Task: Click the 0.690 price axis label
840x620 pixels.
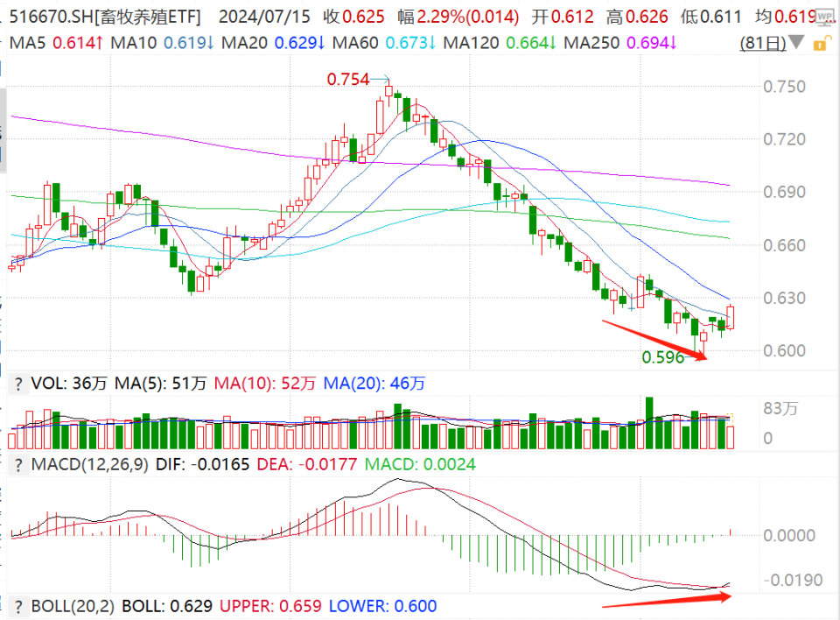Action: click(784, 192)
